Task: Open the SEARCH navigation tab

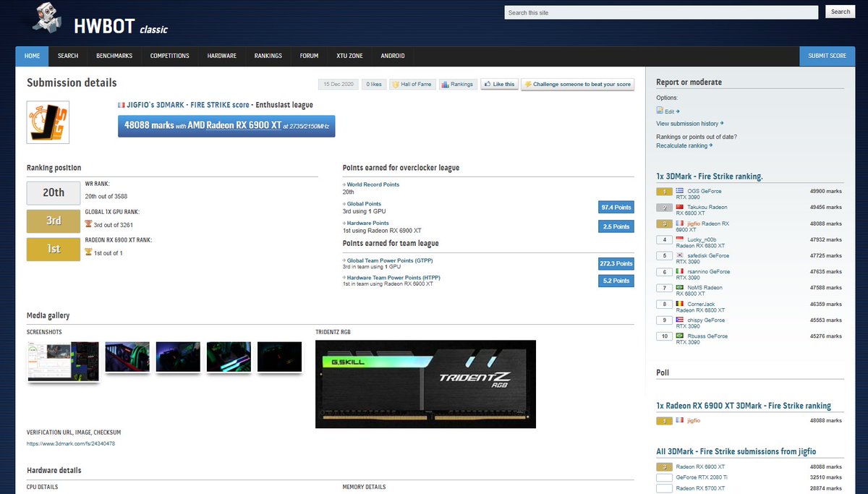Action: tap(68, 56)
